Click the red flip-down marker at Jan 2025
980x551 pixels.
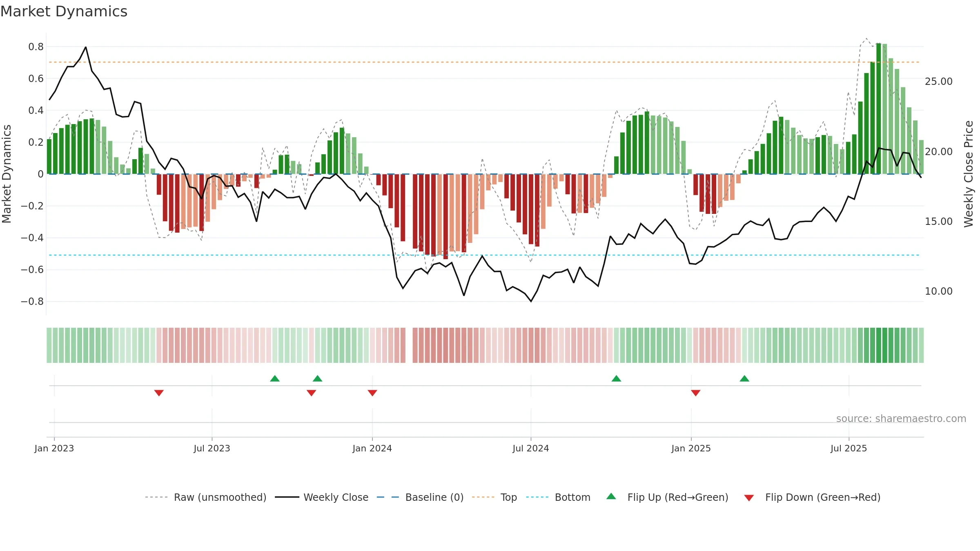click(696, 393)
